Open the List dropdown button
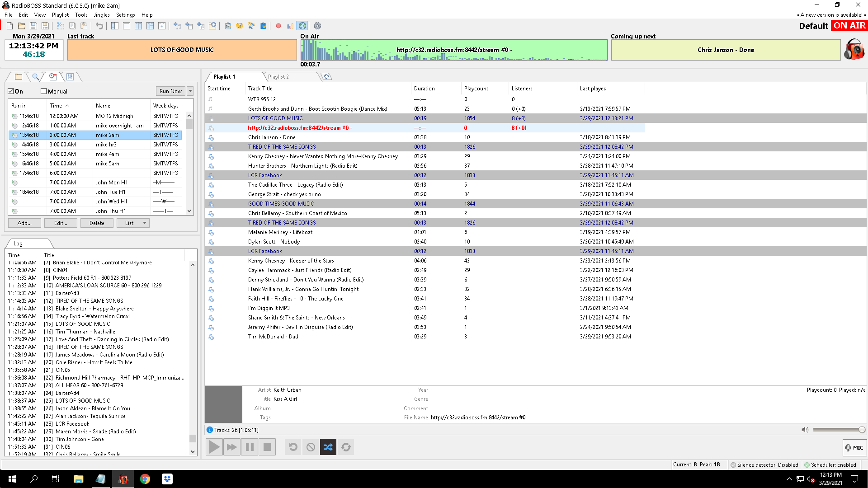This screenshot has width=868, height=488. (133, 223)
